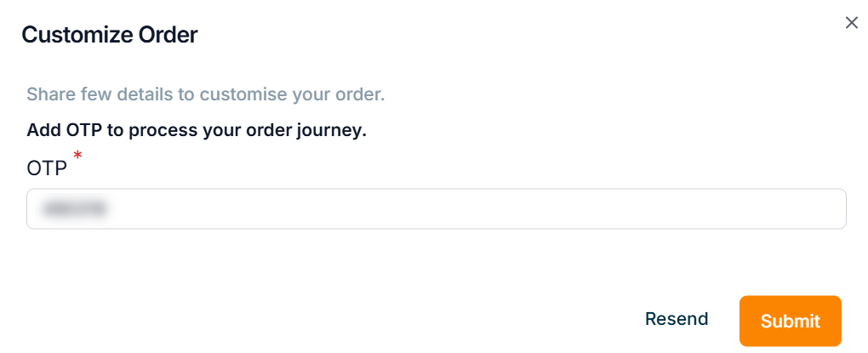868x353 pixels.
Task: Click the Customize Order heading
Action: pyautogui.click(x=110, y=35)
